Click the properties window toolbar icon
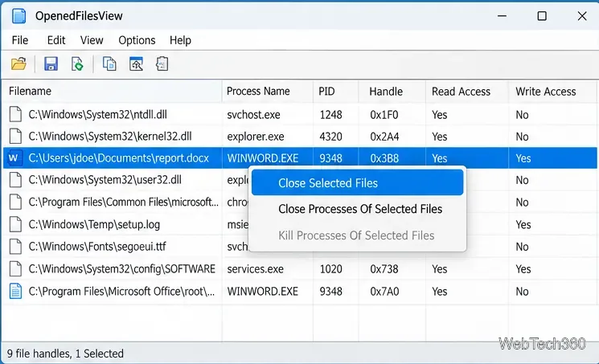Screen dimensions: 599x364 [x=136, y=63]
